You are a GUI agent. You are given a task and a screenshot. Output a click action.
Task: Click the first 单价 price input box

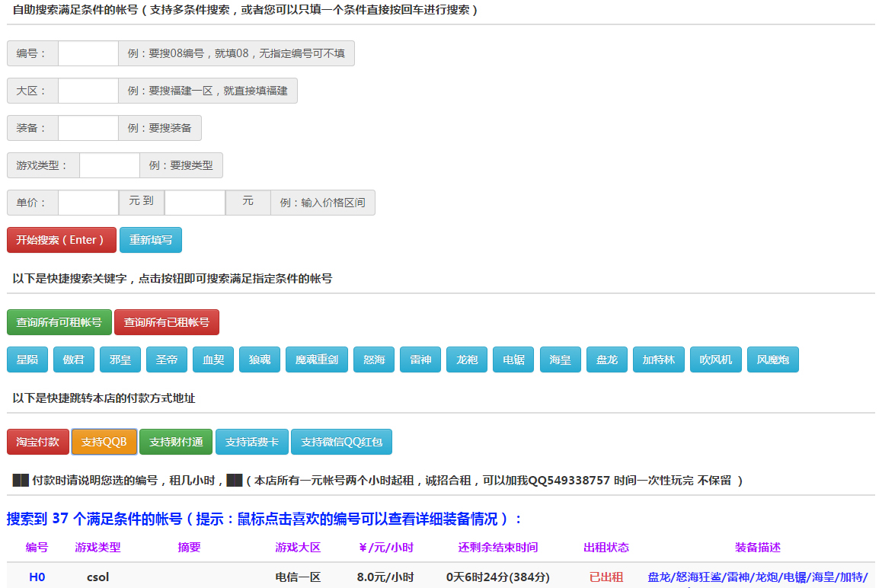(x=88, y=203)
